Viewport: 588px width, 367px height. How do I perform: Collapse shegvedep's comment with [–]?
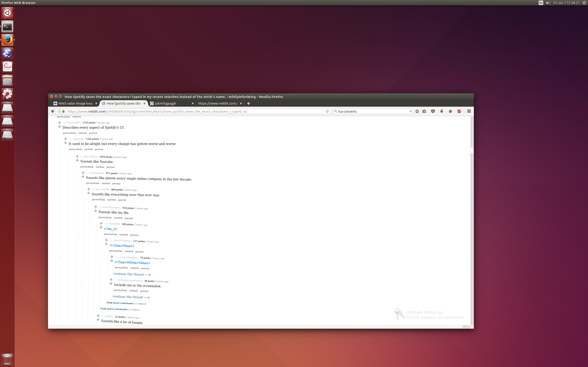pos(70,139)
